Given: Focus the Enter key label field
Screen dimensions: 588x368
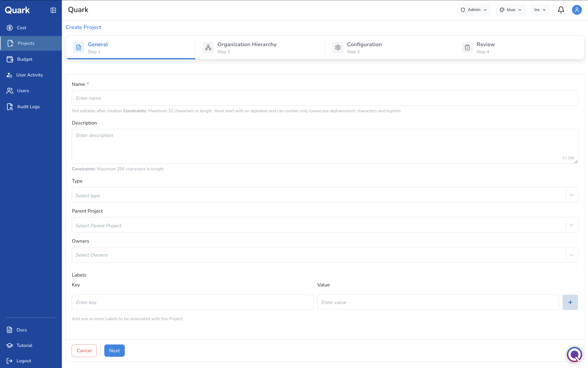Looking at the screenshot, I should [193, 302].
